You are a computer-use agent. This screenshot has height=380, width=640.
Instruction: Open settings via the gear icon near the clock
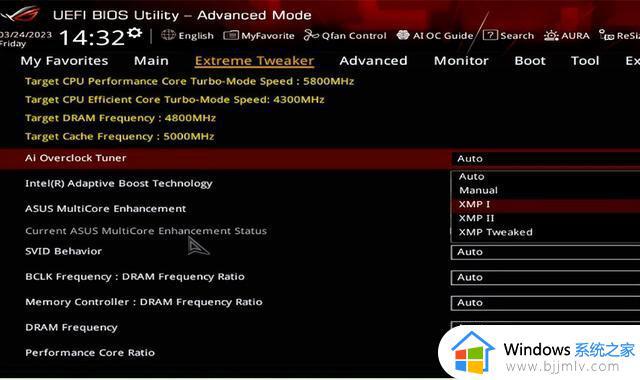pos(134,33)
